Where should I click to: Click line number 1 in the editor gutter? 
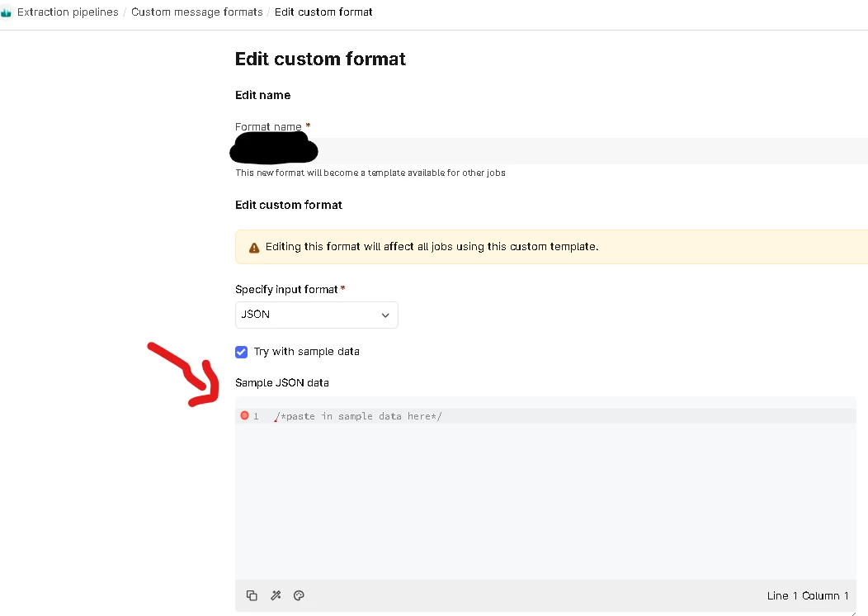click(x=256, y=416)
